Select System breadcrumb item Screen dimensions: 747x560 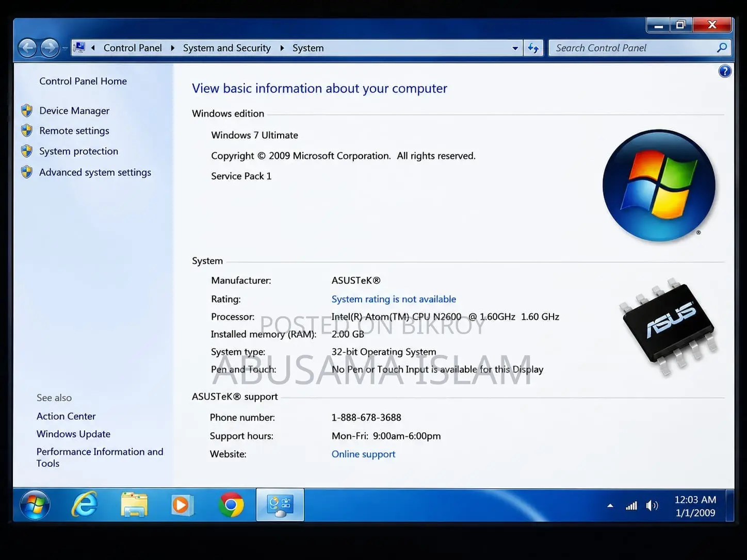click(308, 48)
